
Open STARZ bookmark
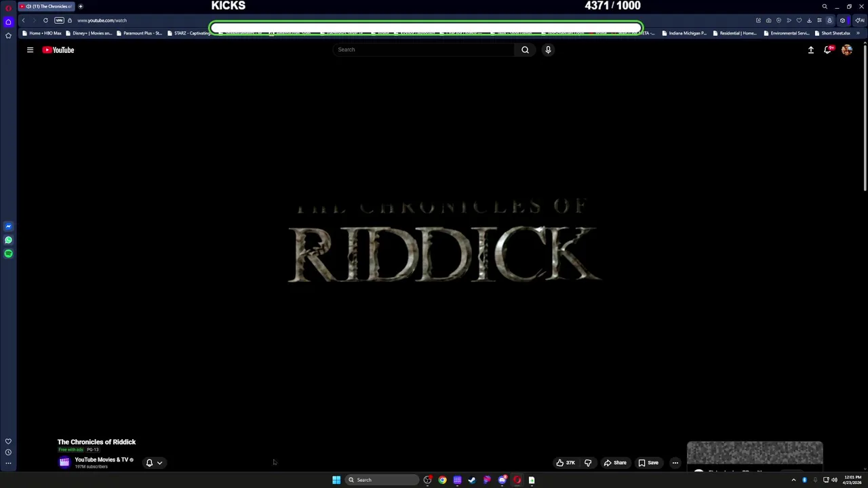click(x=189, y=33)
